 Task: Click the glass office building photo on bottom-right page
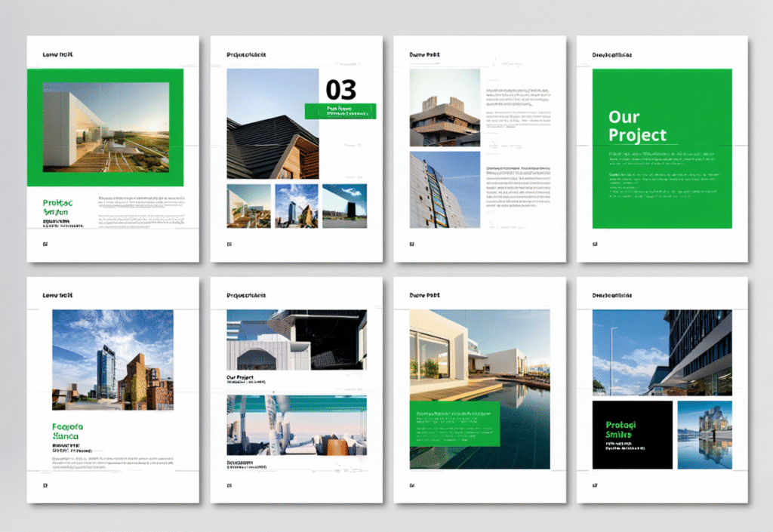click(x=662, y=352)
